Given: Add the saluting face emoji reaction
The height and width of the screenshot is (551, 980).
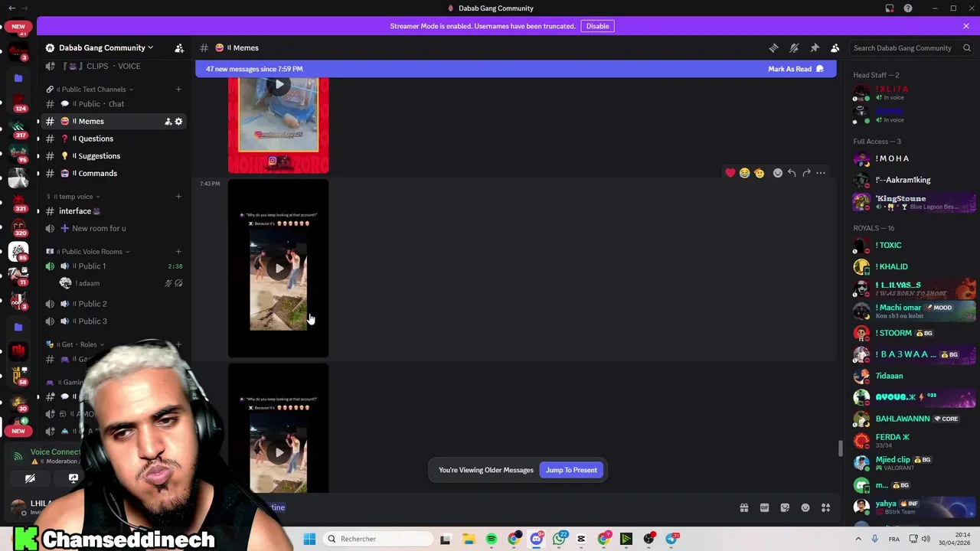Looking at the screenshot, I should 759,173.
